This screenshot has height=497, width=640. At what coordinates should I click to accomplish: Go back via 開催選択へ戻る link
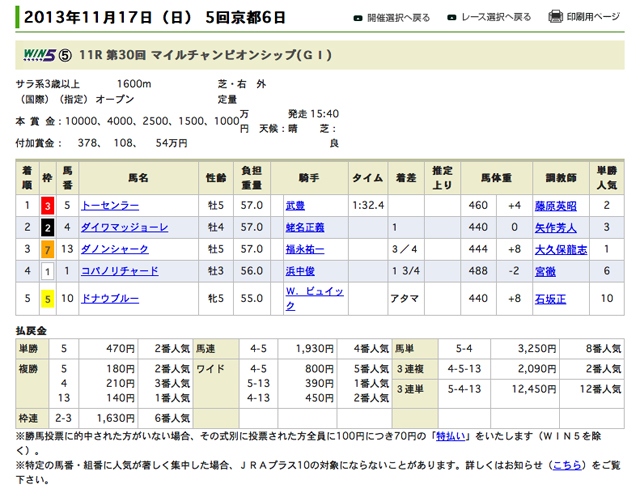[x=399, y=18]
